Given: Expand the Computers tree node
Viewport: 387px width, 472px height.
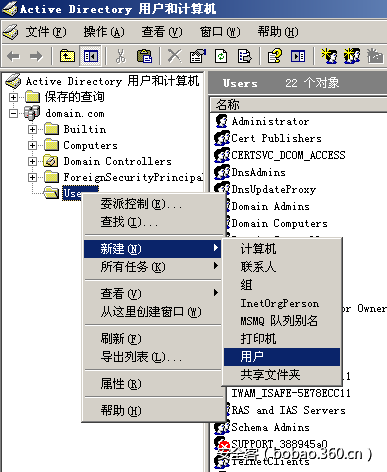Looking at the screenshot, I should coord(32,145).
